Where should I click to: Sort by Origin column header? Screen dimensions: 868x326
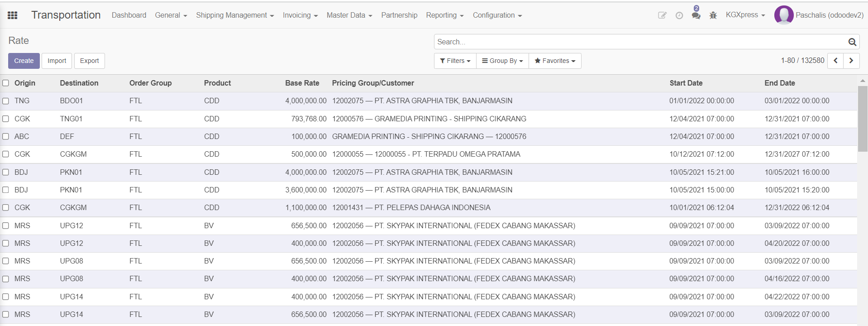[25, 83]
